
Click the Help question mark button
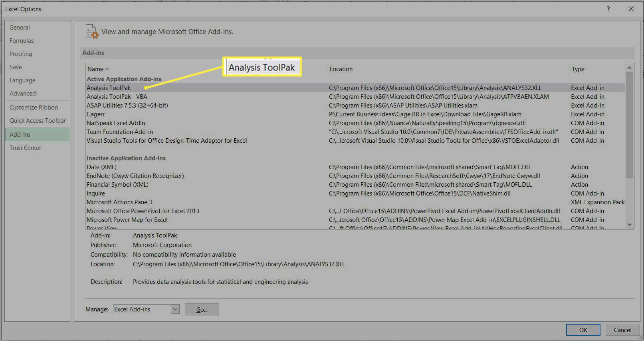tap(608, 9)
